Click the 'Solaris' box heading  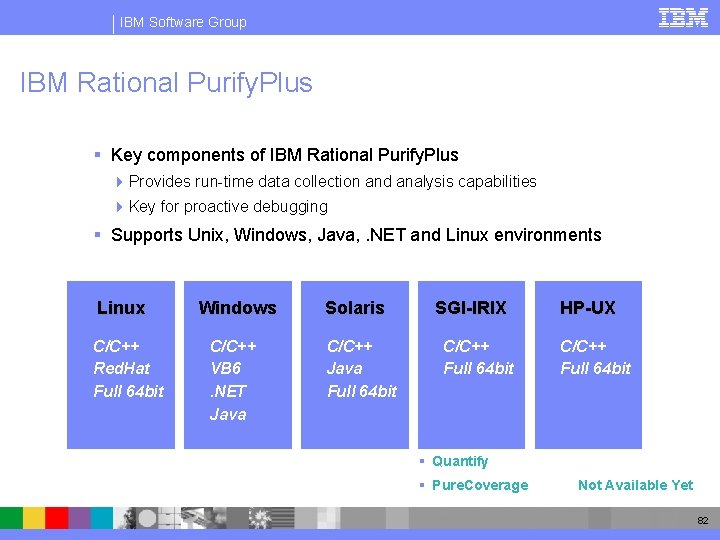(x=354, y=308)
